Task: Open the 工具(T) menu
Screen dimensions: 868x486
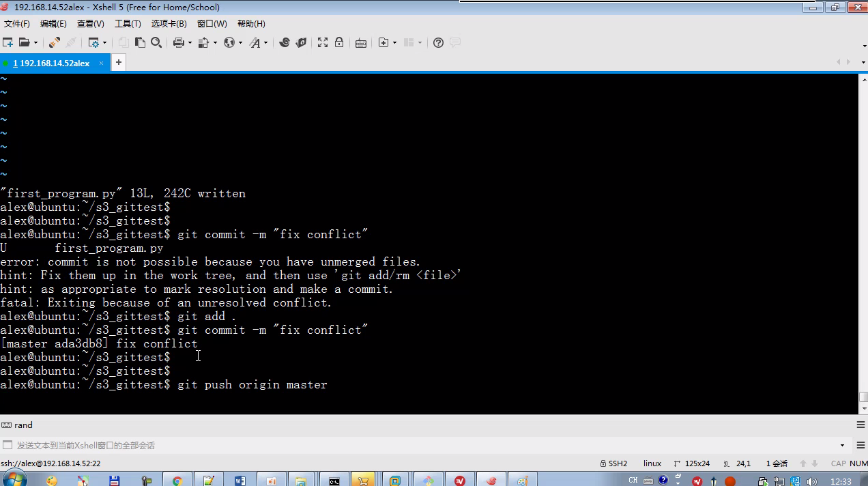Action: 128,23
